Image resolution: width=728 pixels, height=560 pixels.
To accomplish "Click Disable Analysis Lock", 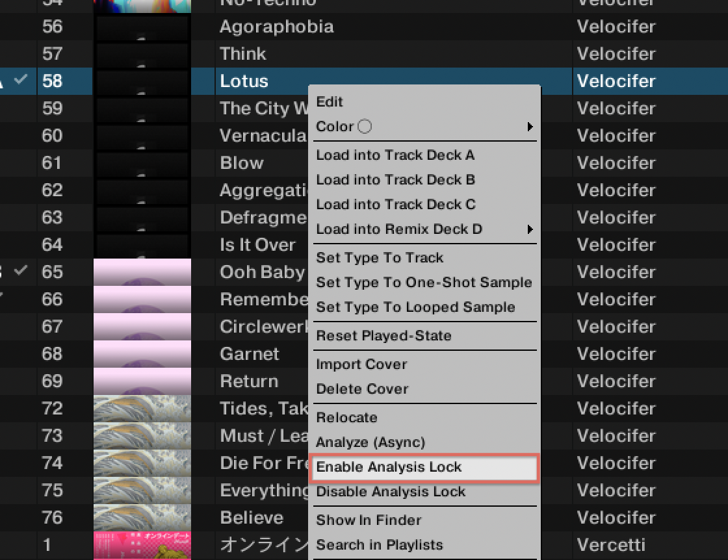I will pos(391,491).
